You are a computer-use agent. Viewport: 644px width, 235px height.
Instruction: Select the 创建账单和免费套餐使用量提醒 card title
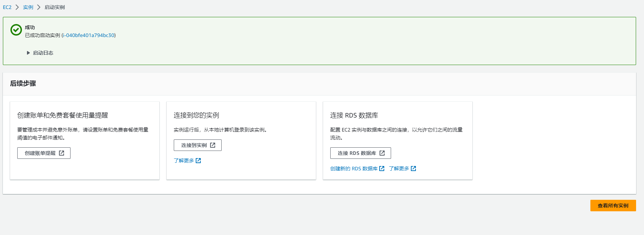click(x=63, y=115)
